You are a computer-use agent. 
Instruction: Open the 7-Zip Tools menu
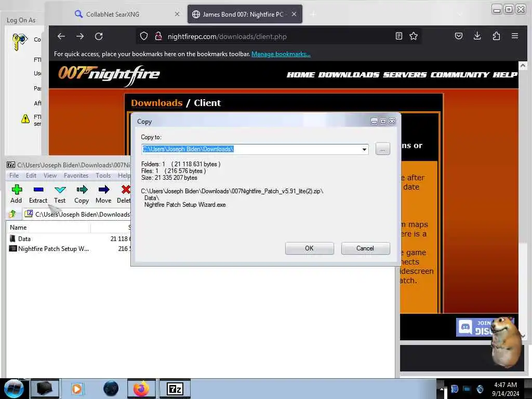click(103, 176)
